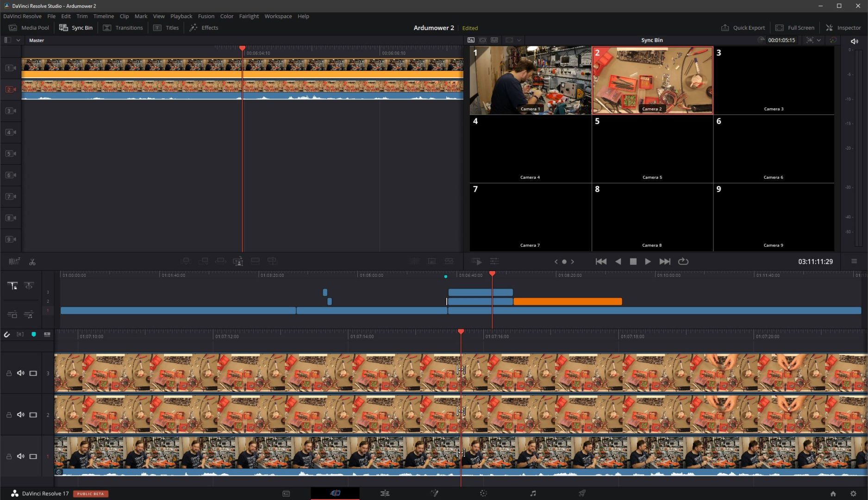Open the Workspace menu
Screen dimensions: 868x500
(x=278, y=16)
